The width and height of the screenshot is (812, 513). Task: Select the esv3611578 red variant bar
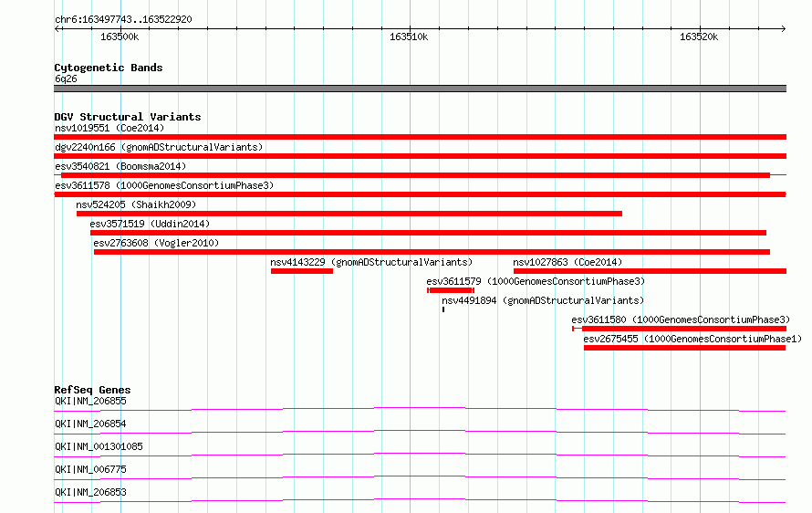point(420,194)
